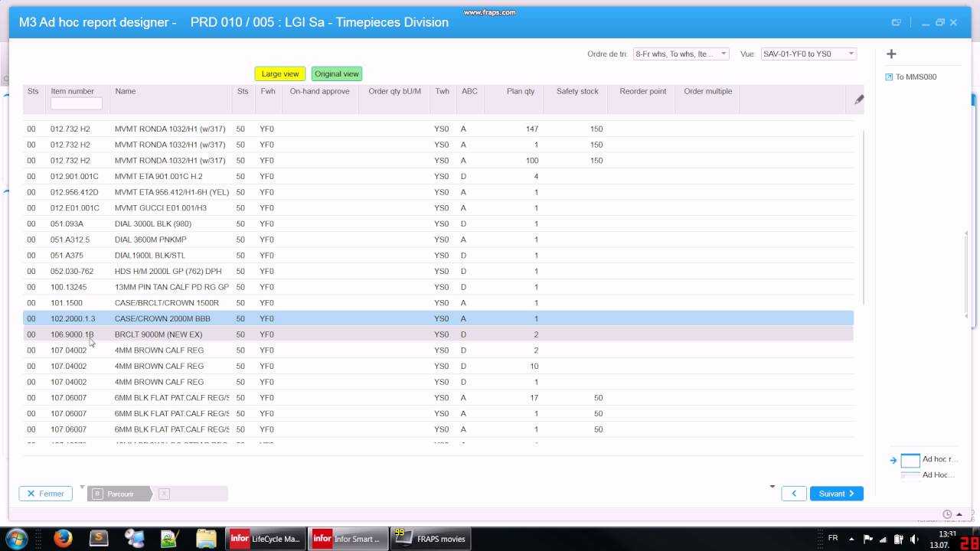The height and width of the screenshot is (551, 980).
Task: Click the Plan qty column header
Action: point(521,91)
